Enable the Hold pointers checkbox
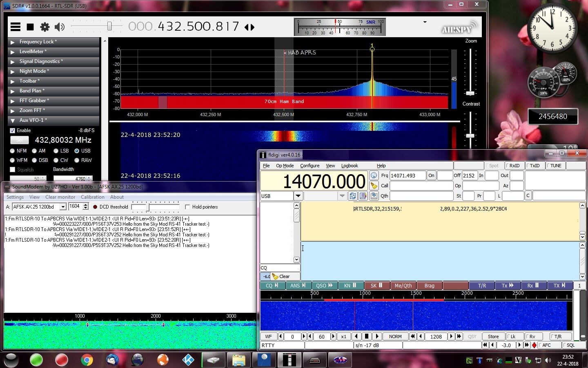 tap(187, 207)
